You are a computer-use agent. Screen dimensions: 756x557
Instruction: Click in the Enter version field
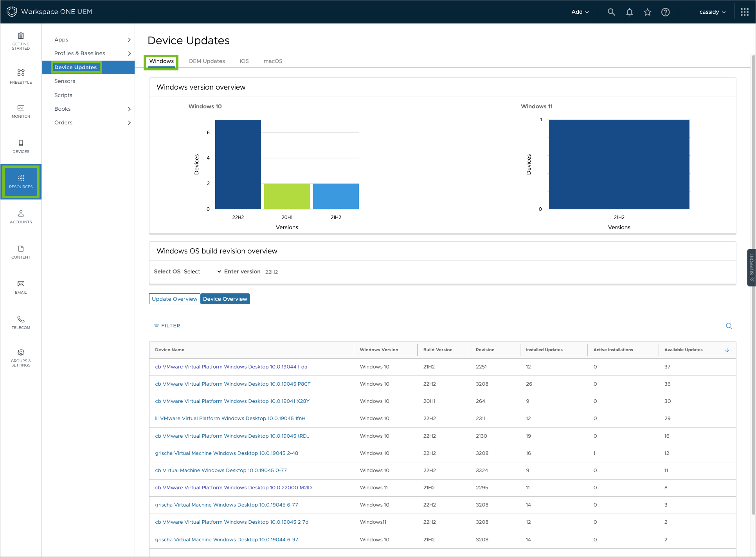(294, 272)
